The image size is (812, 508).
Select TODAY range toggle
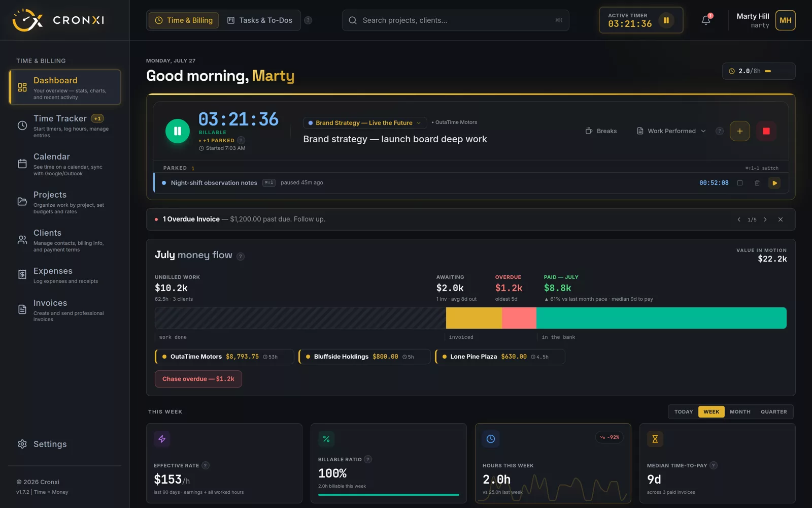(684, 412)
